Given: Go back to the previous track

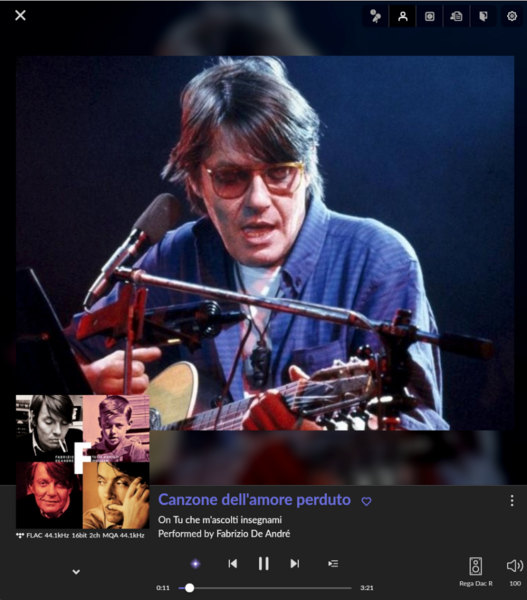Looking at the screenshot, I should (x=232, y=563).
